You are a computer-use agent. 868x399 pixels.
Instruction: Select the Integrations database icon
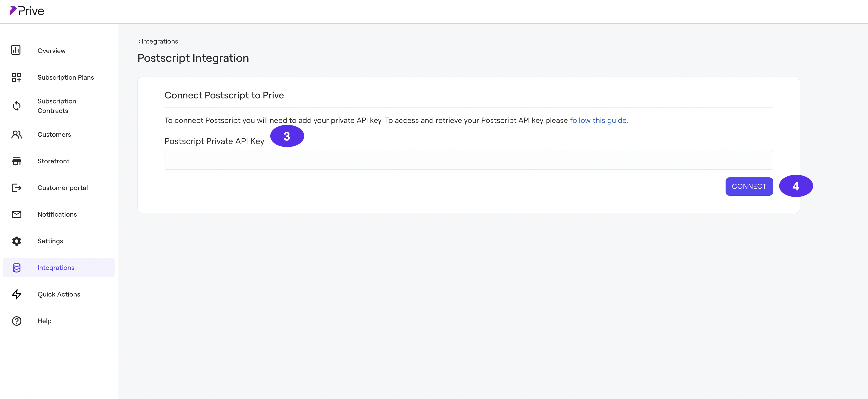coord(16,268)
